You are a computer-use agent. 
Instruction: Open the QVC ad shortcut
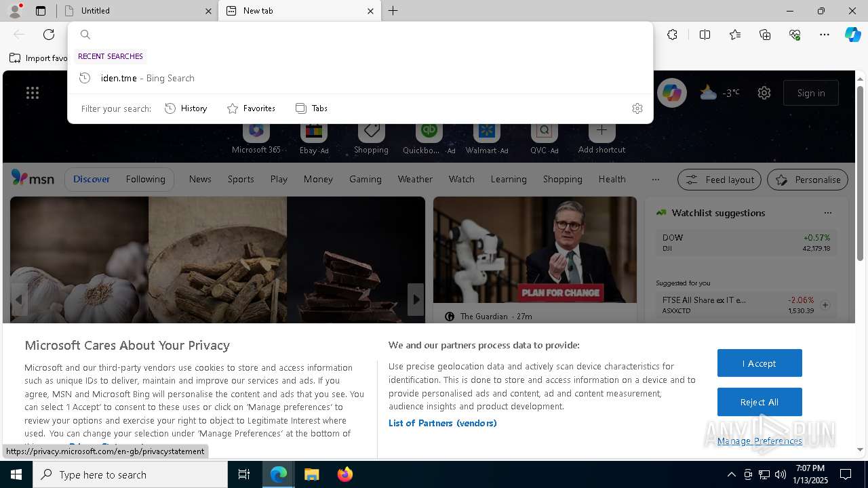544,139
